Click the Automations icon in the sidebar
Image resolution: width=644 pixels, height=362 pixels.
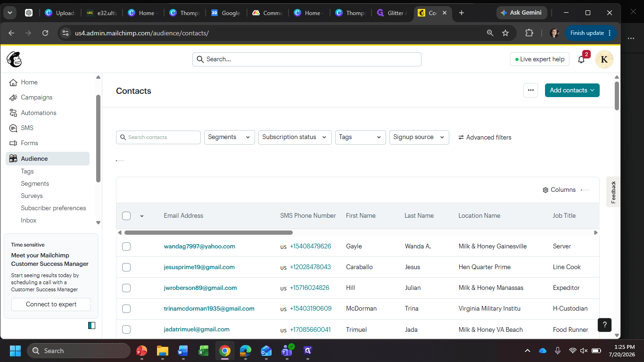pos(13,113)
